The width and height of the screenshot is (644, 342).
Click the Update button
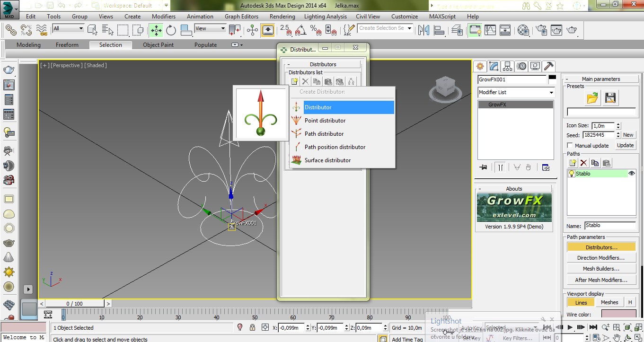[625, 145]
